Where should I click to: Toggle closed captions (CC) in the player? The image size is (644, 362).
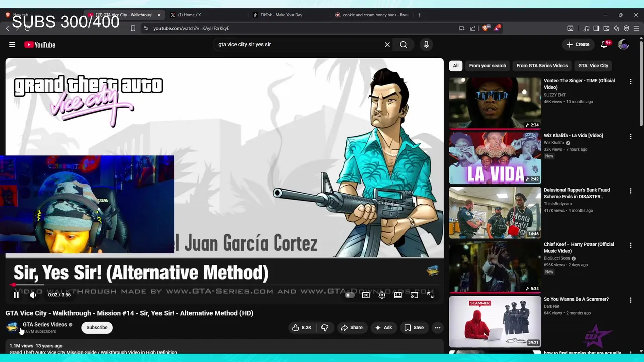(366, 295)
